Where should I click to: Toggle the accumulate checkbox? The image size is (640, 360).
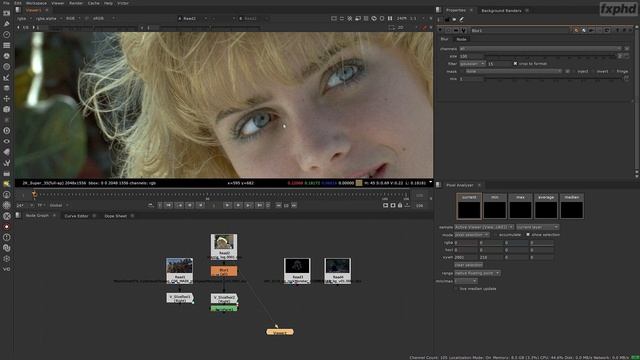(x=495, y=235)
